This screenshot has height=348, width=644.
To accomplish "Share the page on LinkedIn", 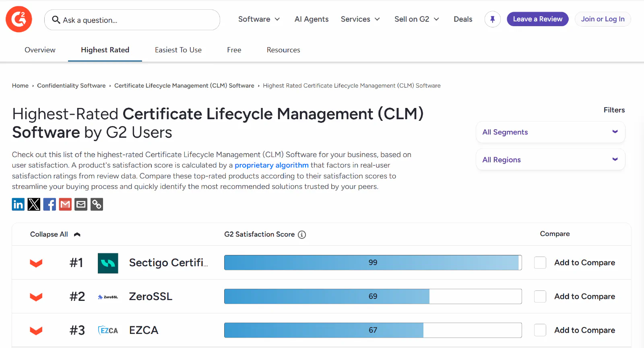I will click(18, 204).
